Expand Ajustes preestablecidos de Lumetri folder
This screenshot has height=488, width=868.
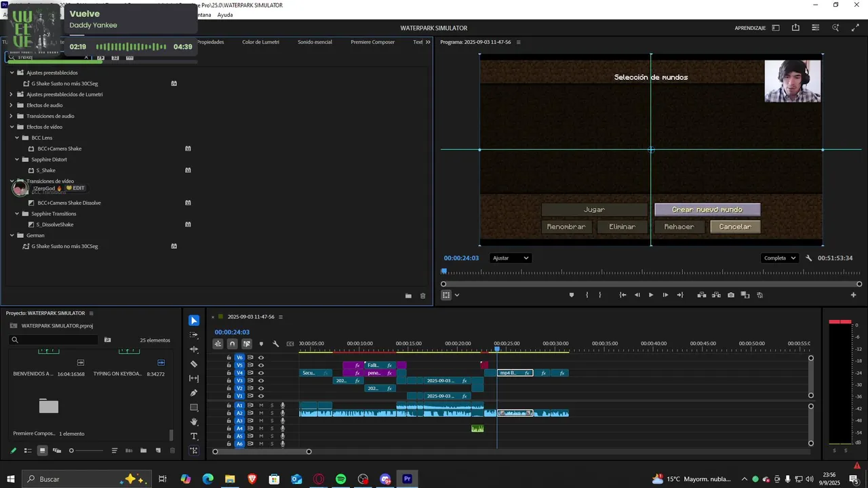pos(12,94)
